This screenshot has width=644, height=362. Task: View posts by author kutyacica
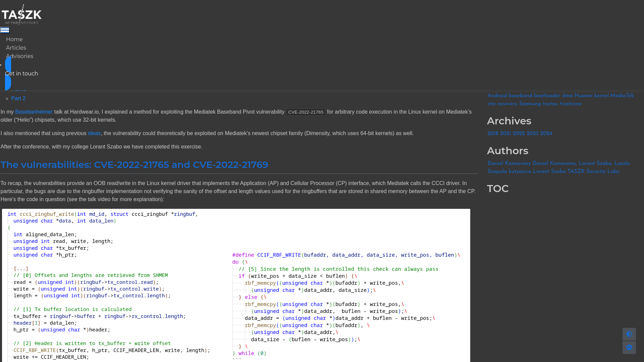tap(520, 172)
